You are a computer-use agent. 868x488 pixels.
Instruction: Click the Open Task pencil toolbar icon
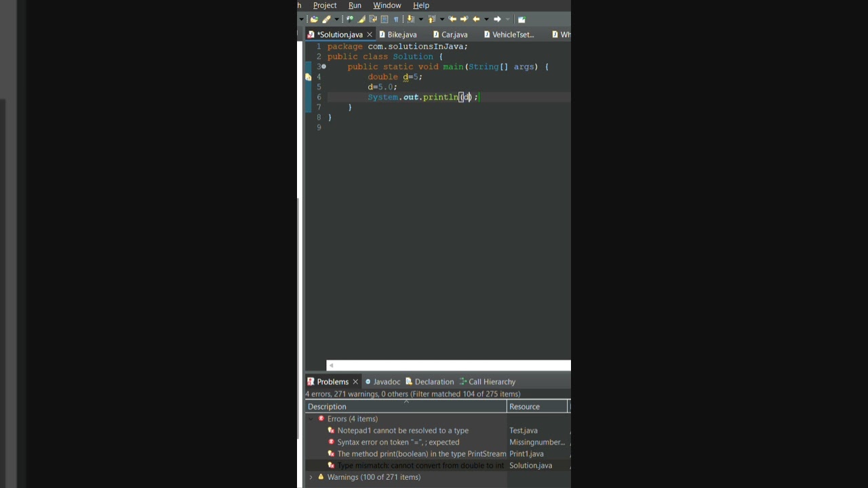pyautogui.click(x=326, y=19)
